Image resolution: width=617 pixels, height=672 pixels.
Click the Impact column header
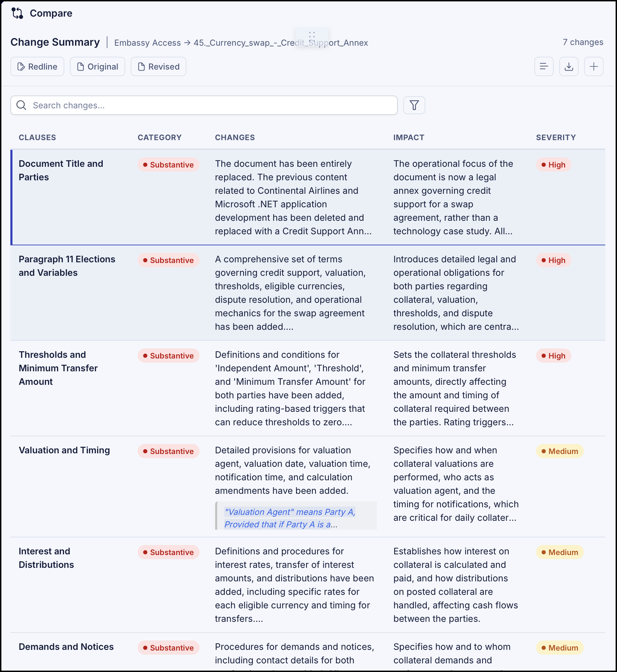coord(409,137)
